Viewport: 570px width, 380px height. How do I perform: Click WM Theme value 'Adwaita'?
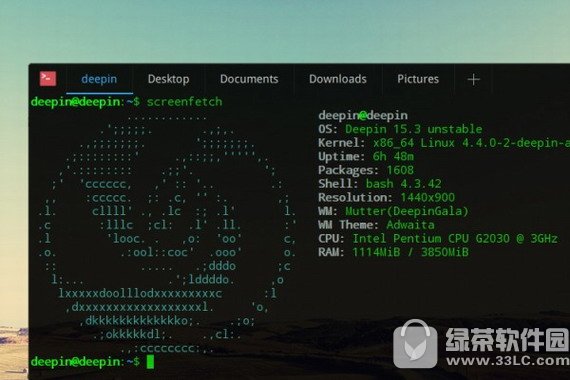click(410, 225)
